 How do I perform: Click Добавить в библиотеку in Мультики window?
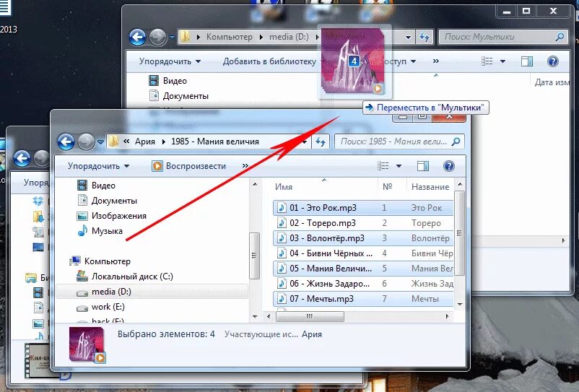tap(269, 61)
